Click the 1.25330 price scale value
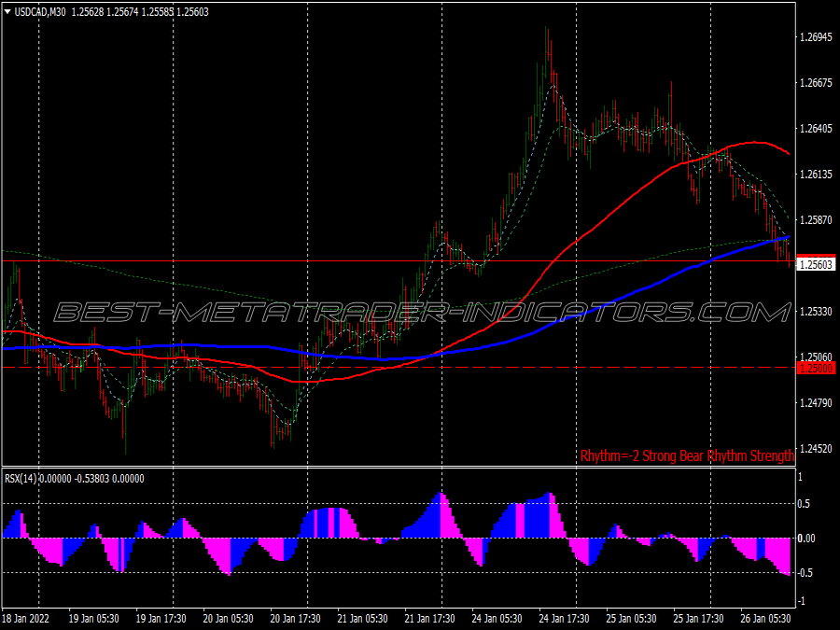840x630 pixels. click(x=816, y=311)
